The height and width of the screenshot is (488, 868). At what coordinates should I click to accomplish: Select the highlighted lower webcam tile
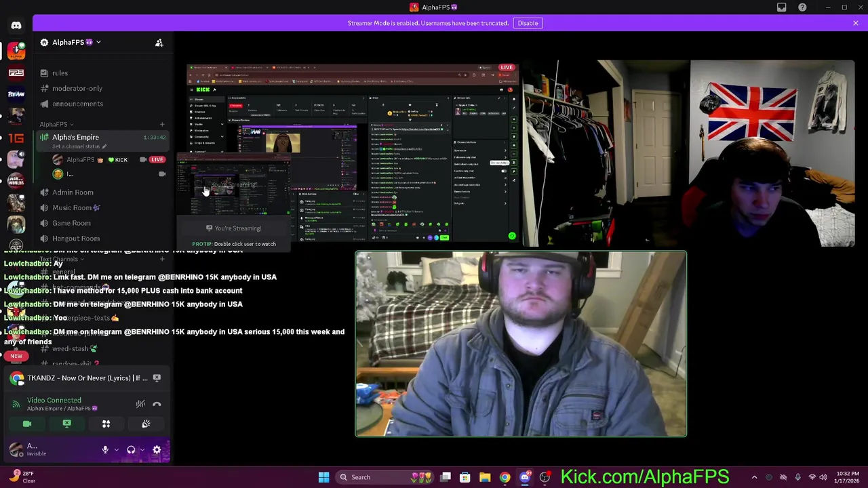pyautogui.click(x=521, y=344)
